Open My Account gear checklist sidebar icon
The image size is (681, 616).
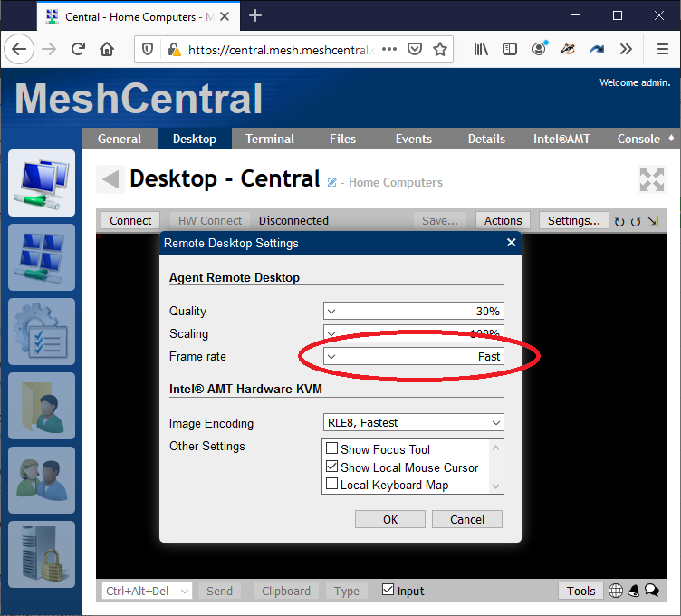[42, 332]
